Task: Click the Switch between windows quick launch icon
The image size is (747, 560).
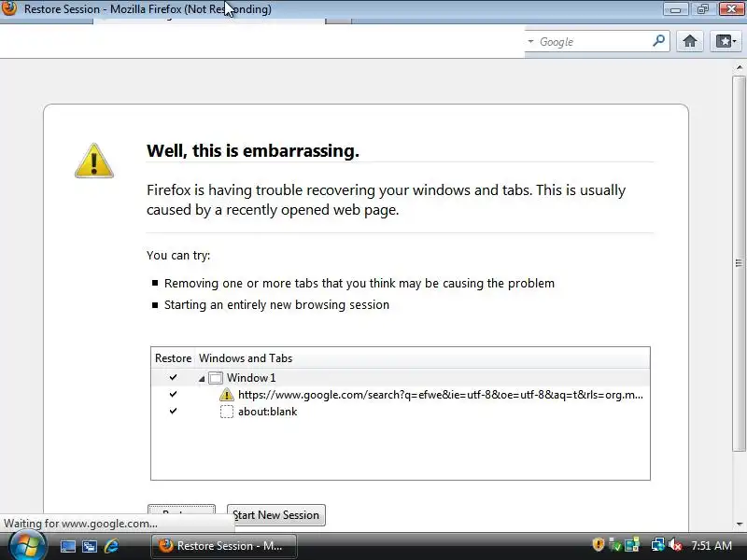Action: pyautogui.click(x=90, y=546)
